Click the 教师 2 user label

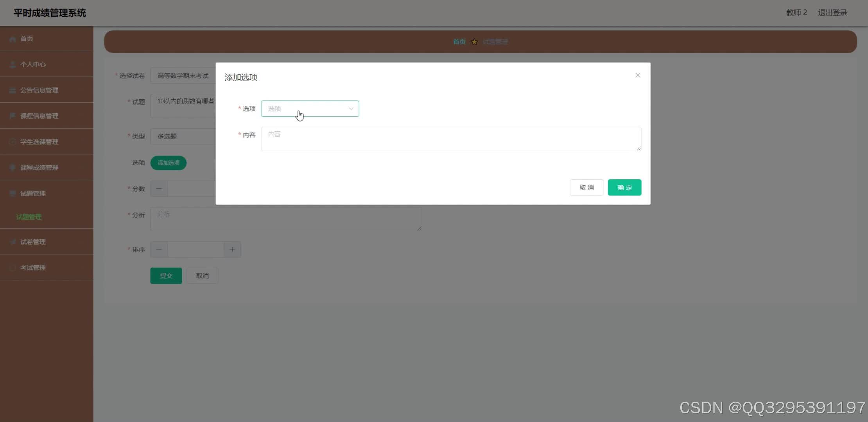click(x=796, y=13)
